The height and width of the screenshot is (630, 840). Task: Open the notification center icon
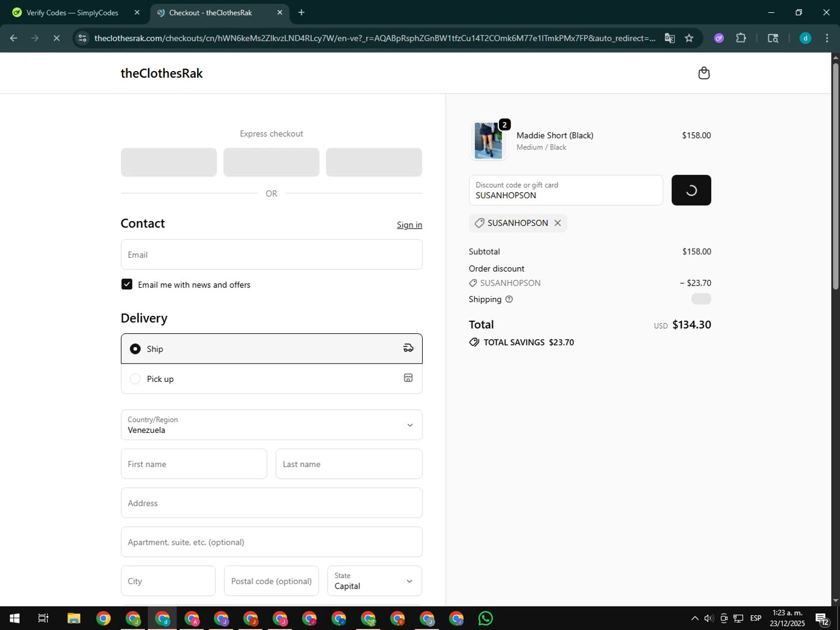click(822, 618)
